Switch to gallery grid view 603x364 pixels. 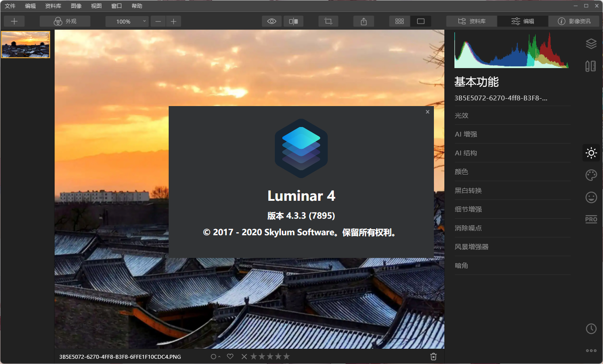pyautogui.click(x=399, y=21)
